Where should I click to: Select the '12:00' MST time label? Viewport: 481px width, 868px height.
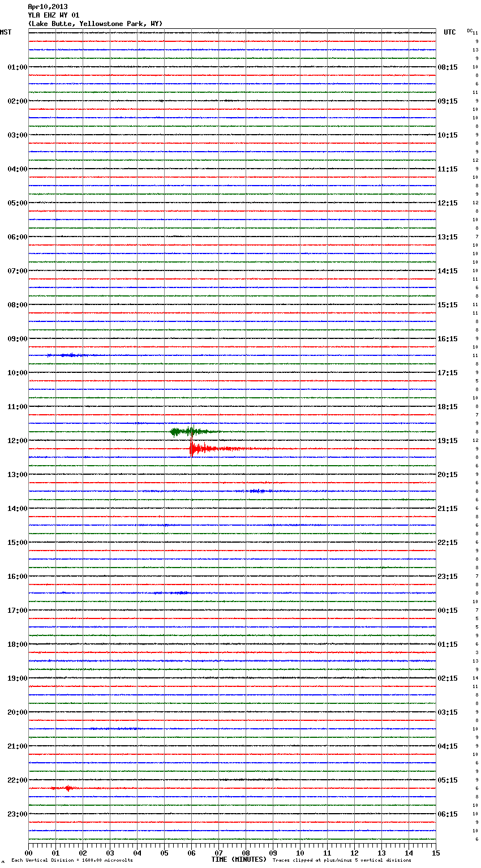pyautogui.click(x=18, y=441)
